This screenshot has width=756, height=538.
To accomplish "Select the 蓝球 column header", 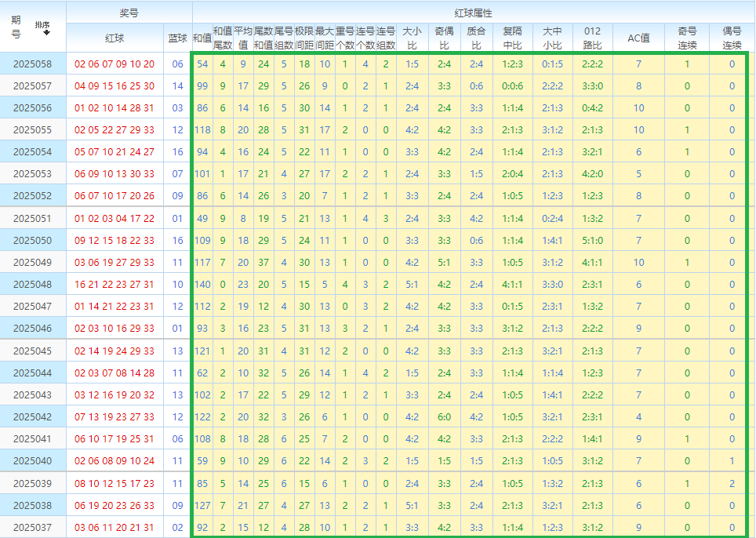I will click(x=177, y=38).
